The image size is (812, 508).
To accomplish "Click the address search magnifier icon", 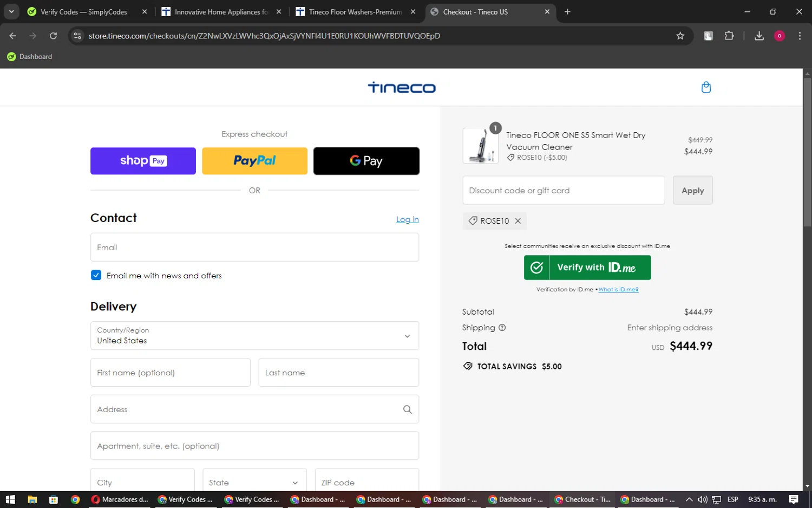I will [408, 409].
